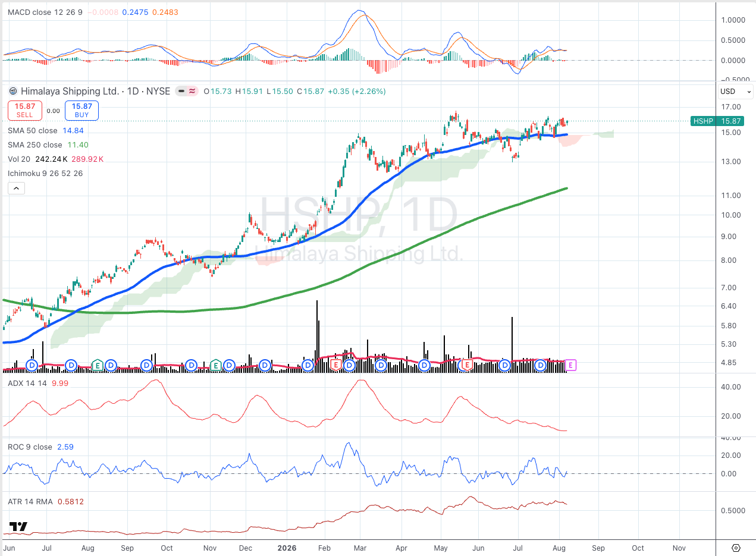Click the green earnings E marker in November
The height and width of the screenshot is (556, 756).
[x=216, y=365]
